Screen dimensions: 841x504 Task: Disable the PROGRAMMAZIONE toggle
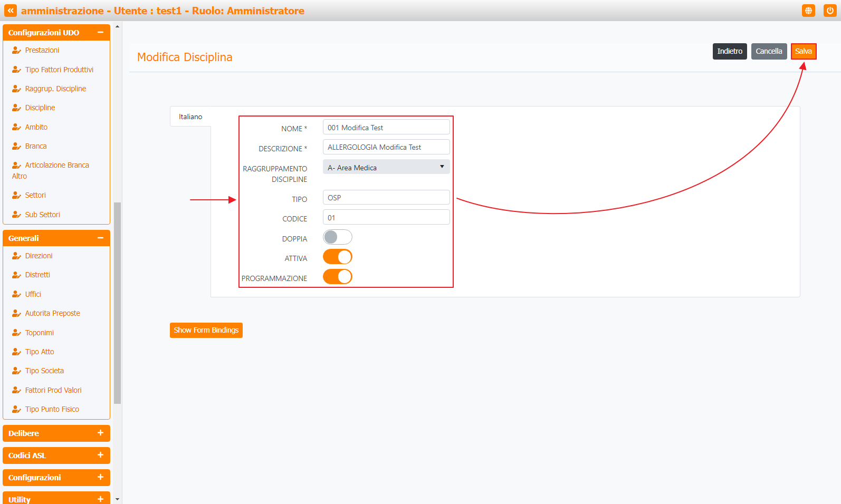[x=337, y=277]
